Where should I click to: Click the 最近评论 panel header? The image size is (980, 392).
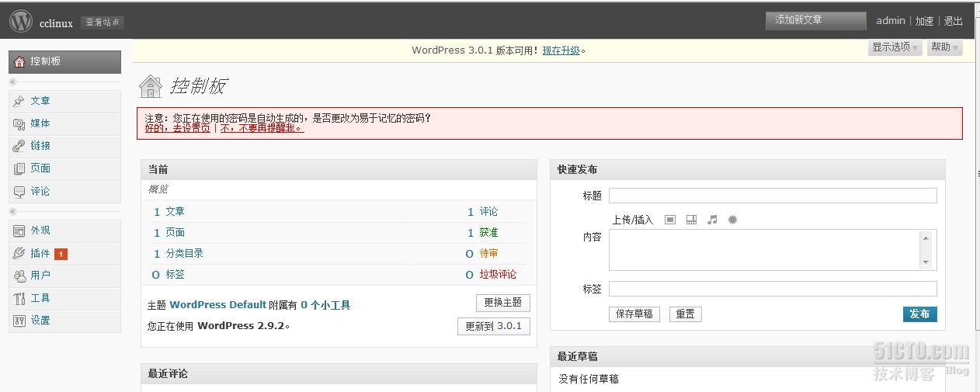[339, 373]
